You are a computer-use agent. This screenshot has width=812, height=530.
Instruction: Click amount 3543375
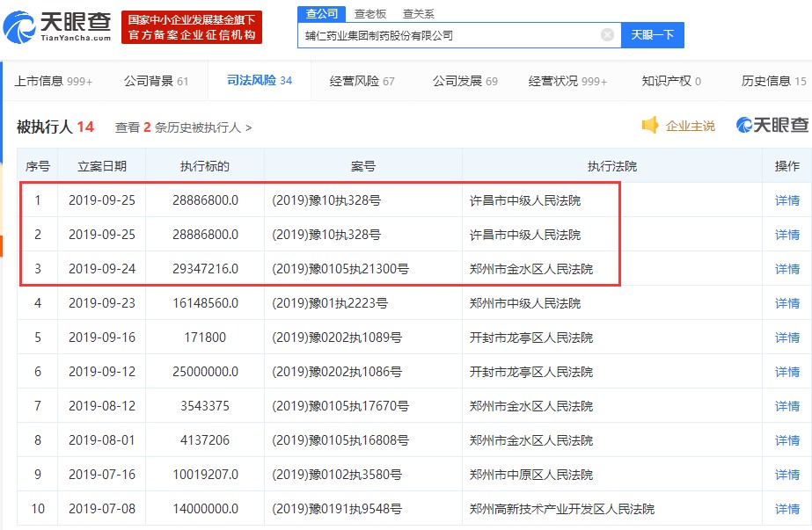tap(205, 406)
